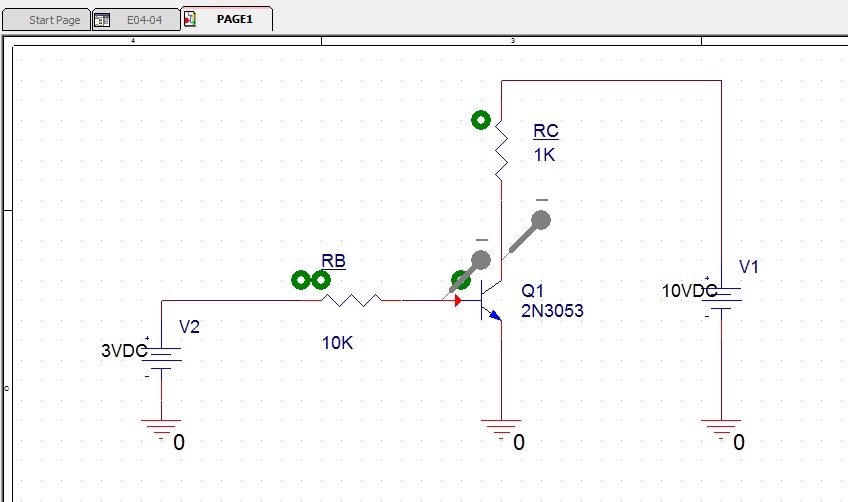The height and width of the screenshot is (502, 848).
Task: Click the 10K value label of RB
Action: pyautogui.click(x=337, y=343)
